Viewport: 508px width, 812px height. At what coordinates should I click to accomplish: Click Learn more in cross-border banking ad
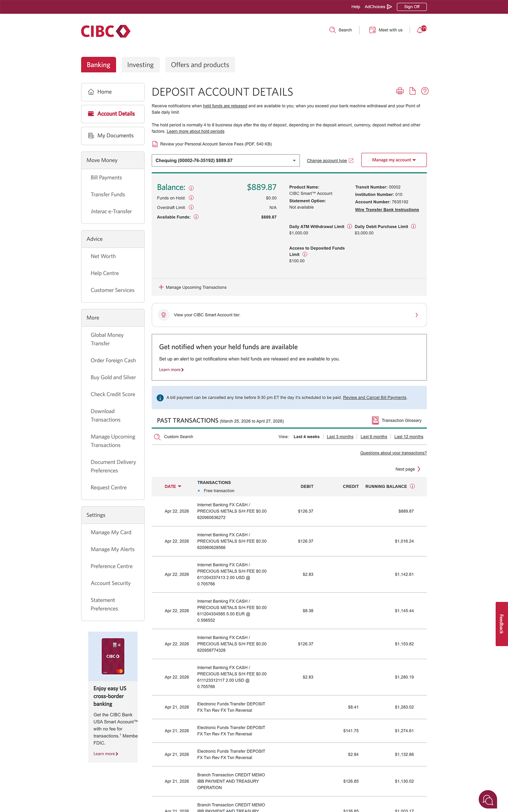tap(105, 754)
